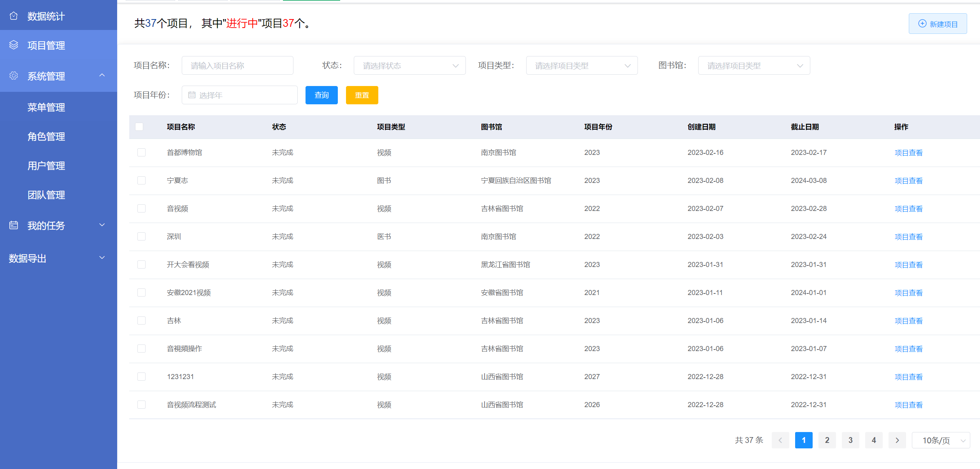
Task: Click the 宁夏回族自治区图书馆 cell
Action: tap(516, 180)
